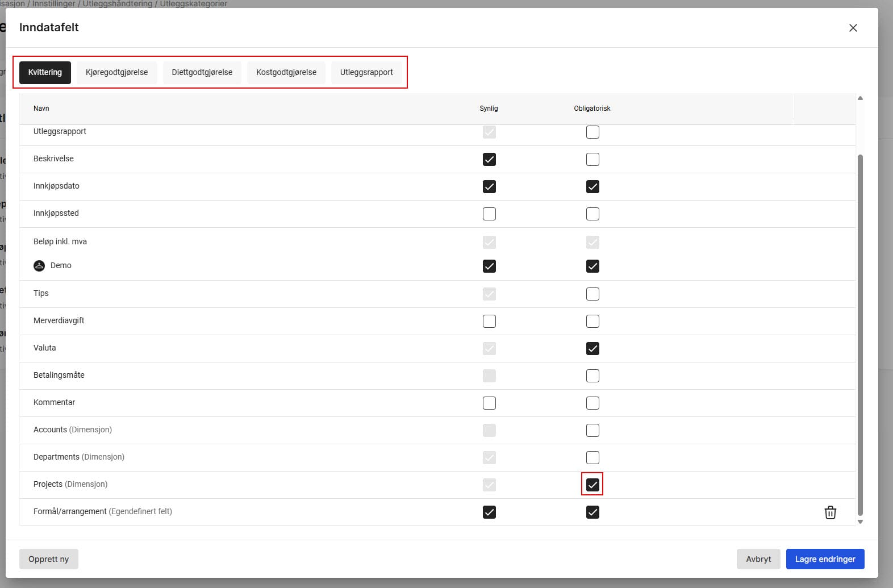Screen dimensions: 893x588
Task: Open the Diettgodtgjørelse tab
Action: (202, 73)
